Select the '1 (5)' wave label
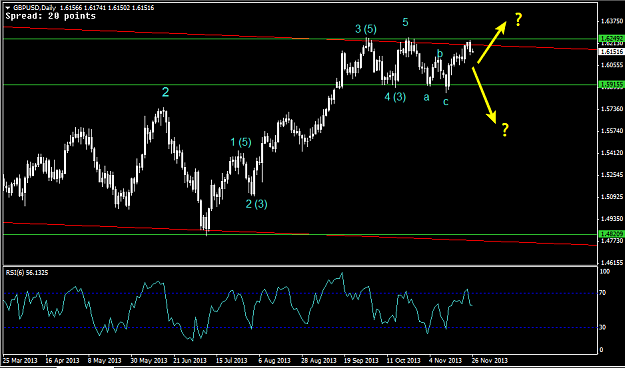Viewport: 625px width, 368px height. click(x=241, y=142)
